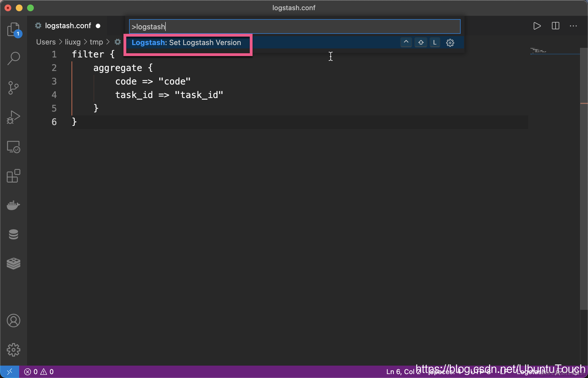Open the Source Control view
The image size is (588, 378).
tap(14, 88)
